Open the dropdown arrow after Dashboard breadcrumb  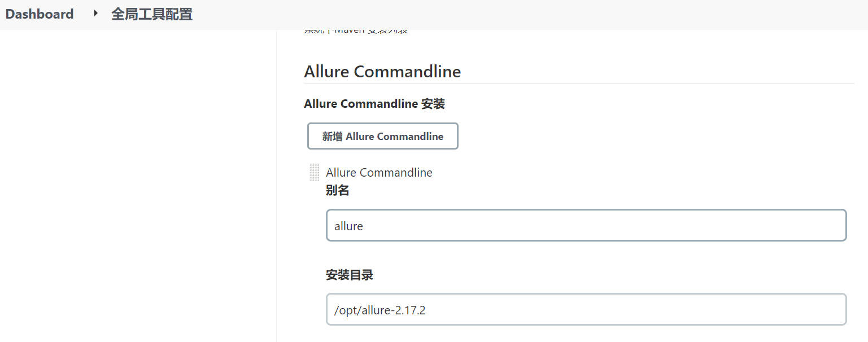tap(95, 13)
